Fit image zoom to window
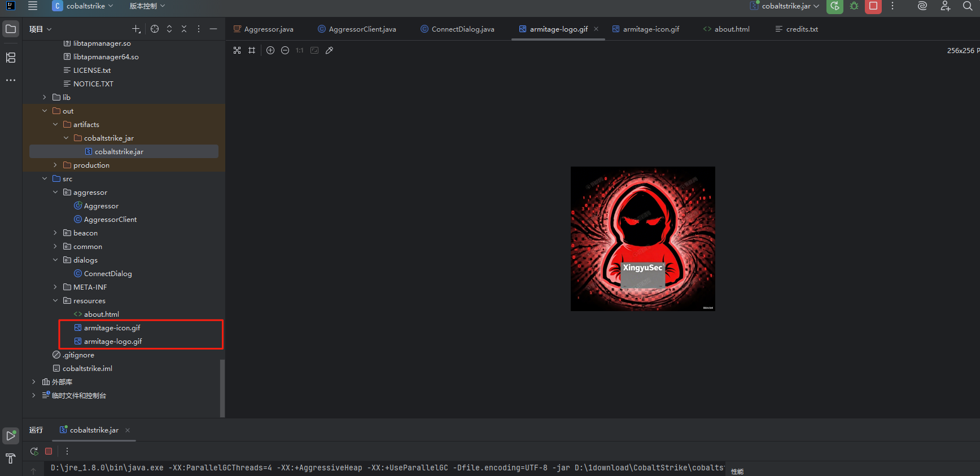Screen dimensions: 980x476 [x=314, y=50]
